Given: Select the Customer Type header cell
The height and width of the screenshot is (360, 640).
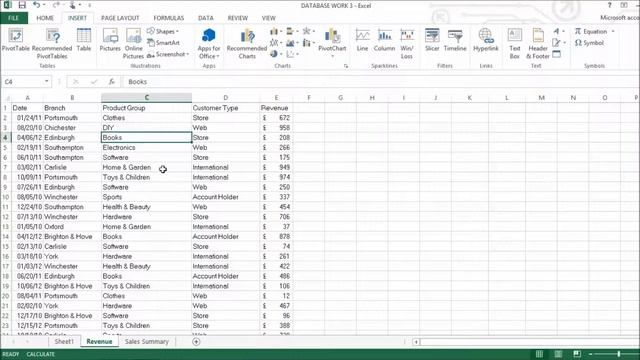Looking at the screenshot, I should tap(226, 108).
